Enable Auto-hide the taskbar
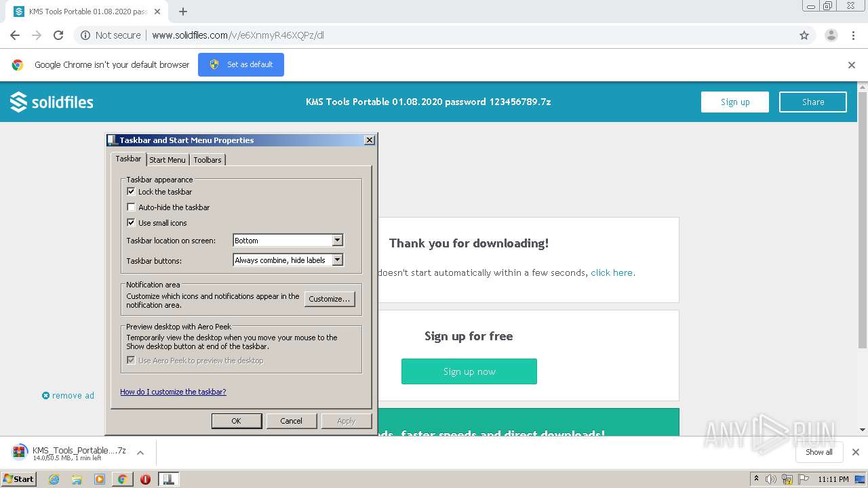 (x=132, y=207)
